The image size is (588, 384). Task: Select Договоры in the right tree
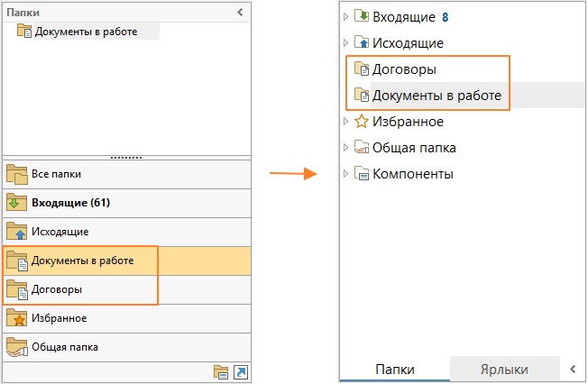(x=404, y=69)
